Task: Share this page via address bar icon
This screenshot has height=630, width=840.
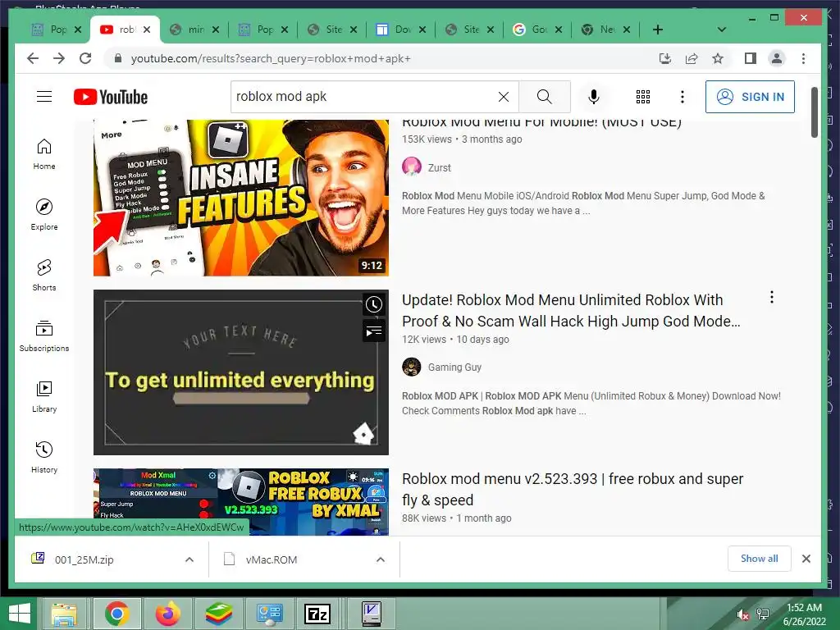Action: 692,58
